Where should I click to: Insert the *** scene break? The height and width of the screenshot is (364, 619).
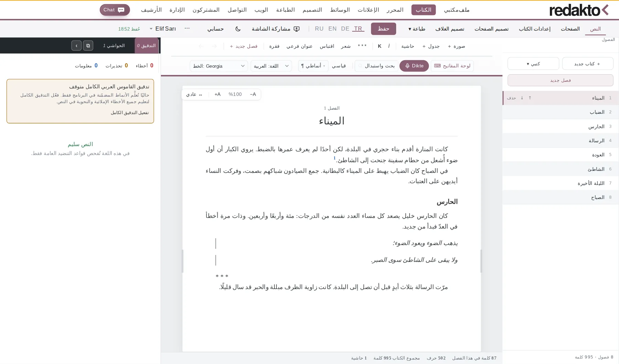point(362,46)
